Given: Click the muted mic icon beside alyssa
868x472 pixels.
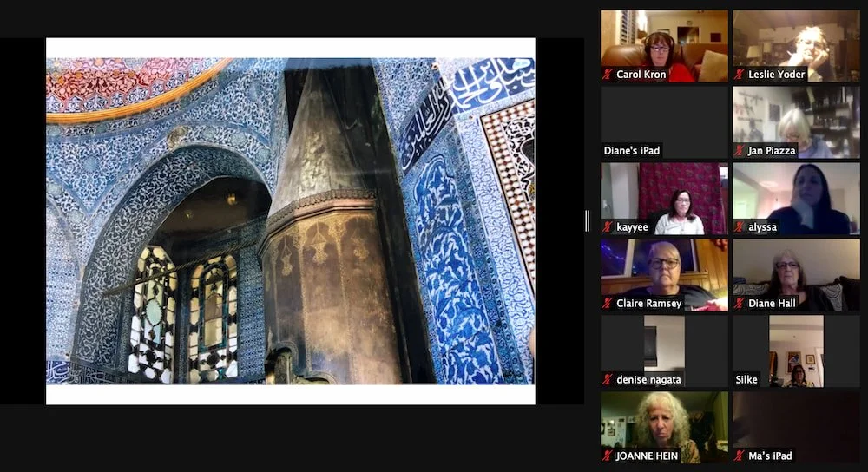Looking at the screenshot, I should 739,226.
